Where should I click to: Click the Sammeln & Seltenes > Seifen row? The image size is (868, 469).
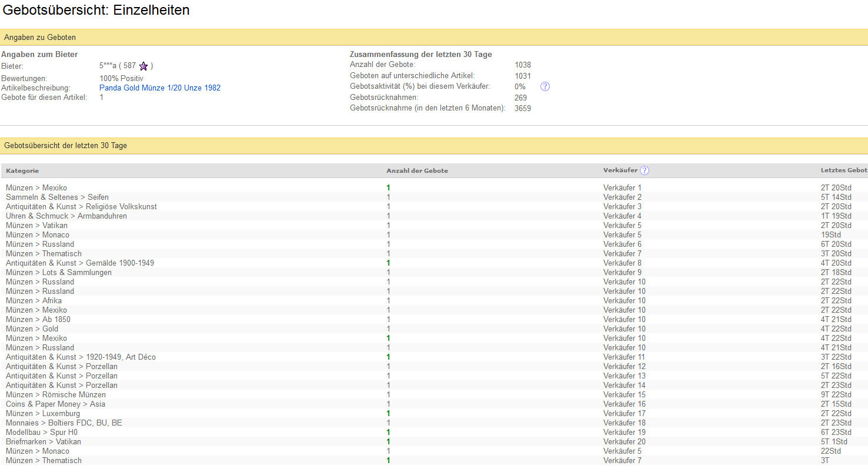(x=57, y=197)
